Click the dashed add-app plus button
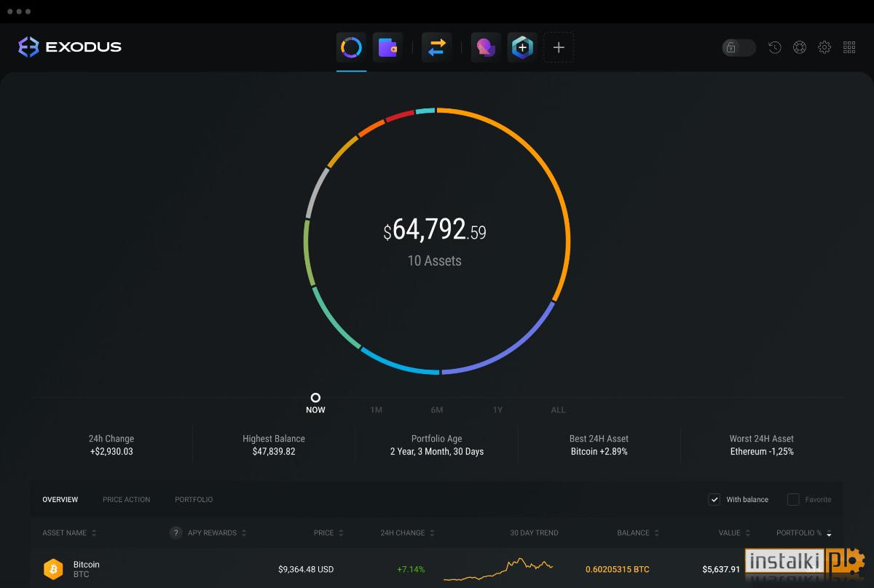The image size is (874, 588). click(x=559, y=48)
